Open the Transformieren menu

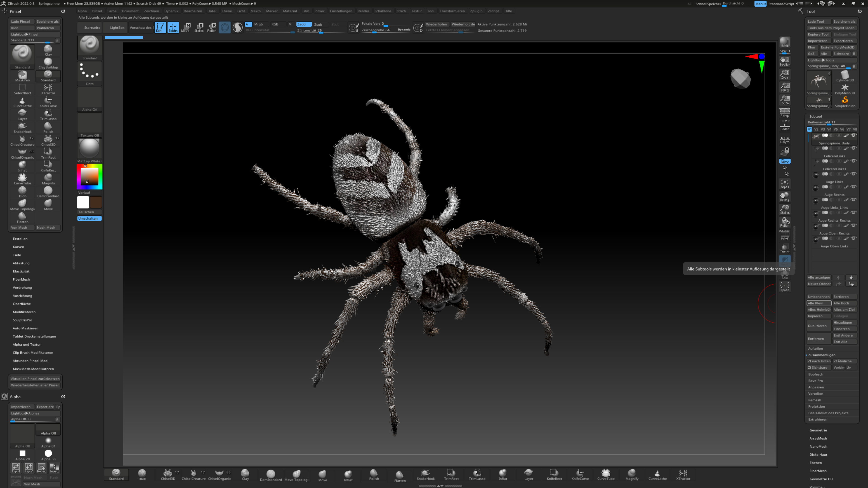452,11
